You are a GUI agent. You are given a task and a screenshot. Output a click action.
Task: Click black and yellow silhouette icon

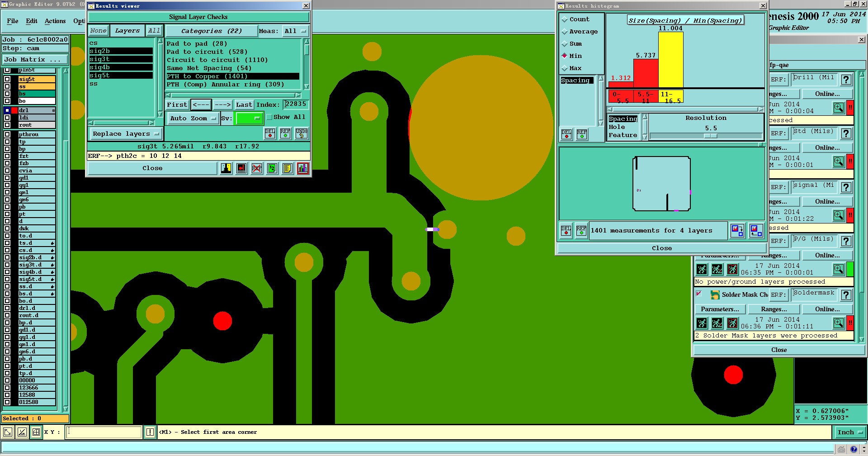pyautogui.click(x=226, y=168)
